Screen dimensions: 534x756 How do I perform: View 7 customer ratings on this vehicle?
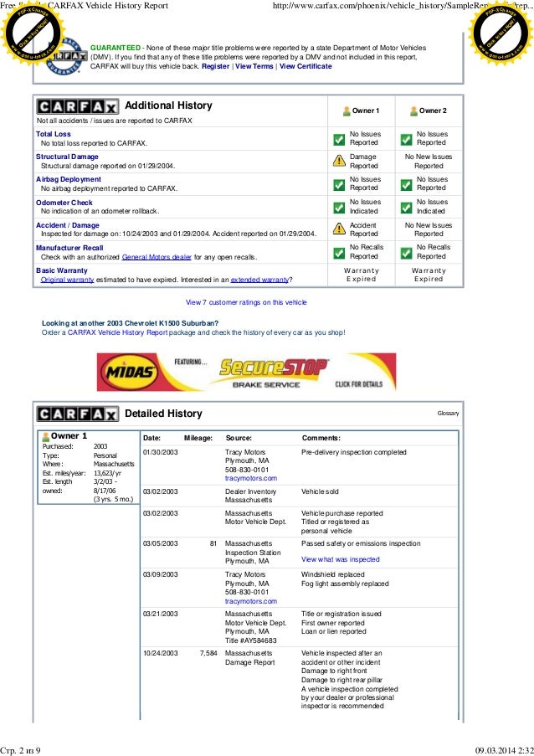click(x=246, y=302)
